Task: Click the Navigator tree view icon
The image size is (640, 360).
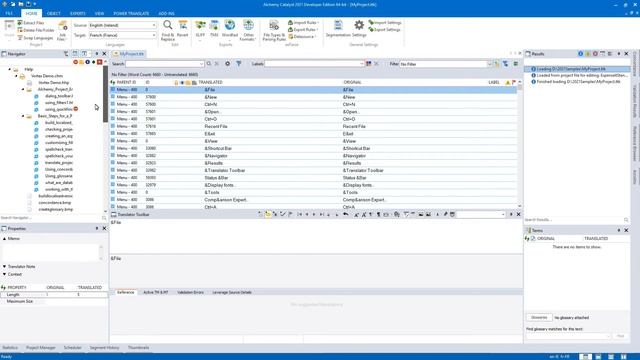Action: click(x=66, y=53)
